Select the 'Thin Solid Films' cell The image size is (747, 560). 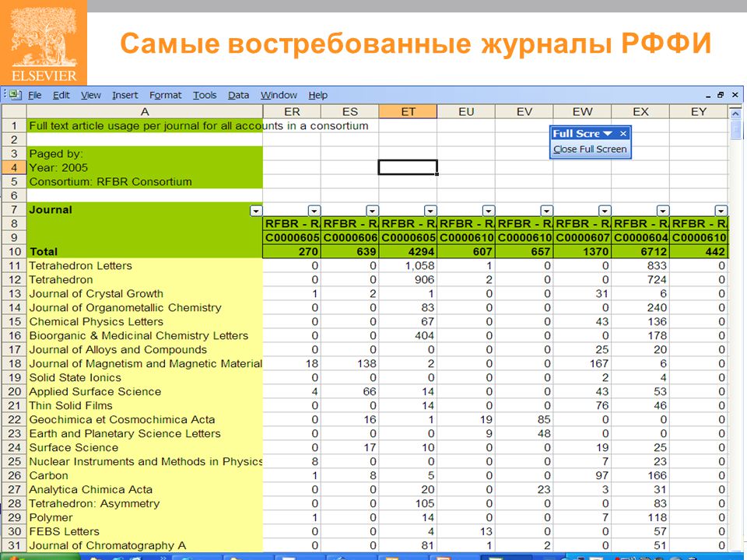click(x=145, y=405)
